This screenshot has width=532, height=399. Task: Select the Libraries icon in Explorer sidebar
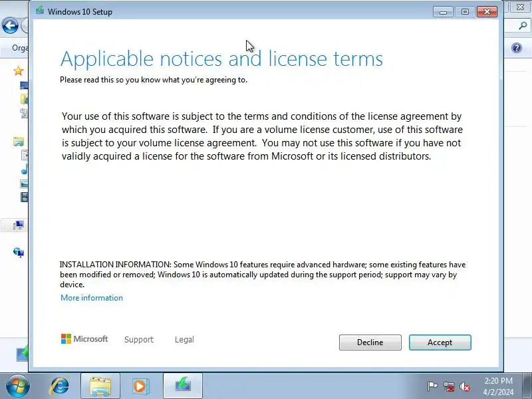[19, 142]
